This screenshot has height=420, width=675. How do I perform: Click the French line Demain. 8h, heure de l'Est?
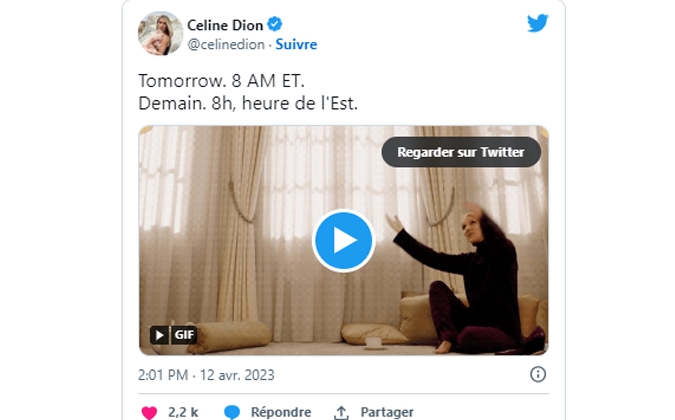(248, 103)
